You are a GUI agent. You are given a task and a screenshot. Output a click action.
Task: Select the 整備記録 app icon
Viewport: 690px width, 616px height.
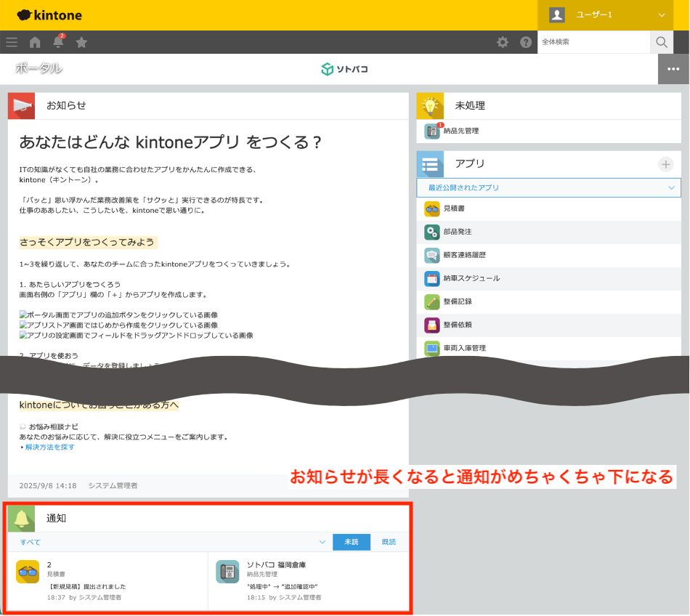point(433,301)
